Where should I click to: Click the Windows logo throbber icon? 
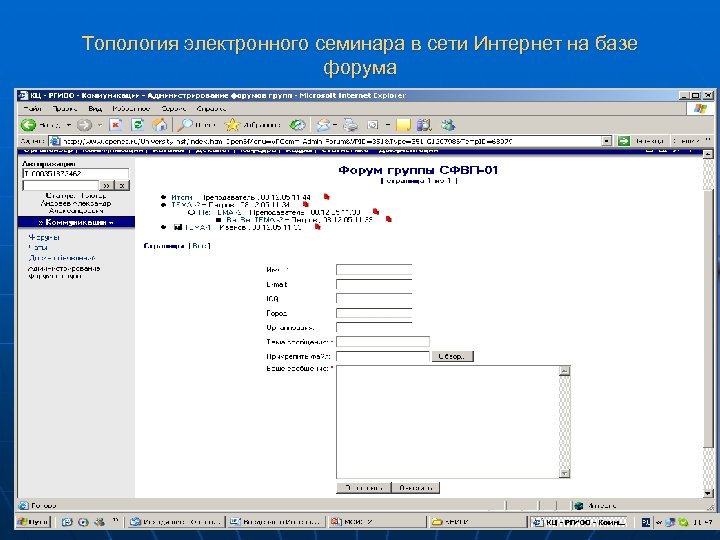click(700, 108)
